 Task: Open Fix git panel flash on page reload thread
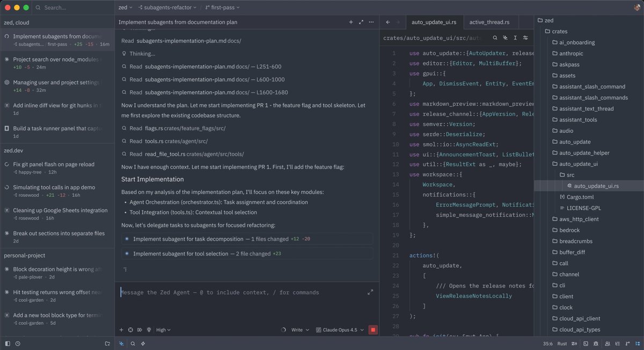click(57, 168)
